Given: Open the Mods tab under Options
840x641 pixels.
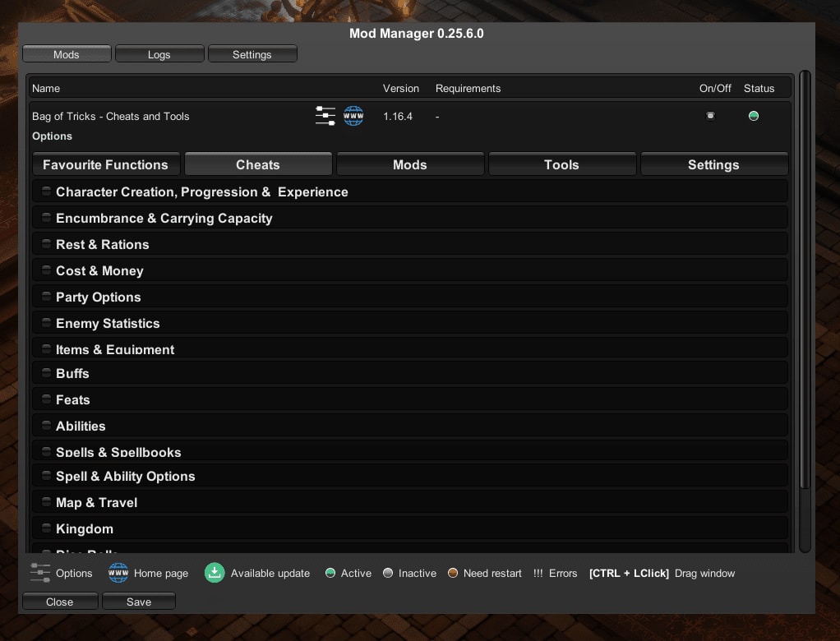Looking at the screenshot, I should pyautogui.click(x=410, y=164).
